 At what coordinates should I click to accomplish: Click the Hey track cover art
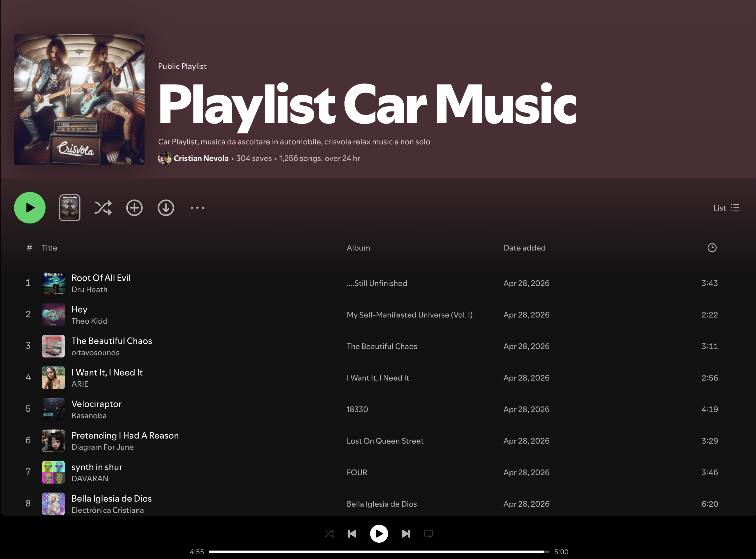click(x=53, y=315)
